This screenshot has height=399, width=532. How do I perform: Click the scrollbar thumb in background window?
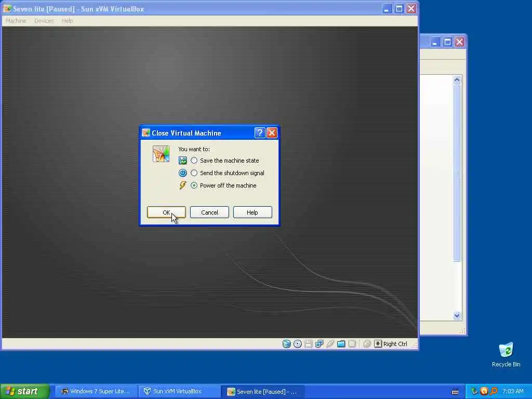[457, 172]
